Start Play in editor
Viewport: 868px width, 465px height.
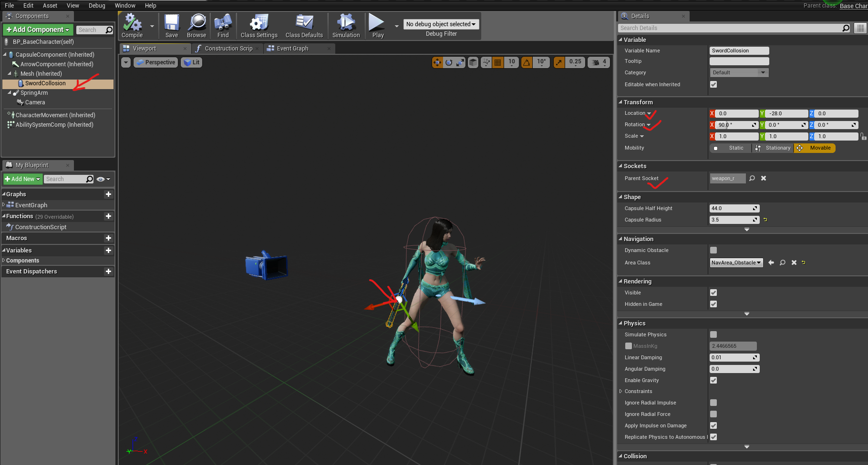378,26
